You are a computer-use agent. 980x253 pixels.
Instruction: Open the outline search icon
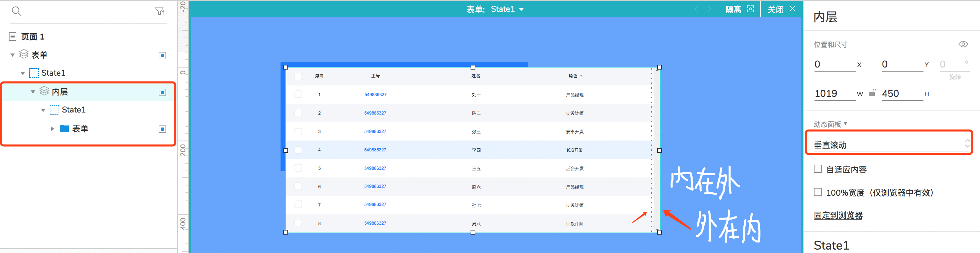[16, 11]
